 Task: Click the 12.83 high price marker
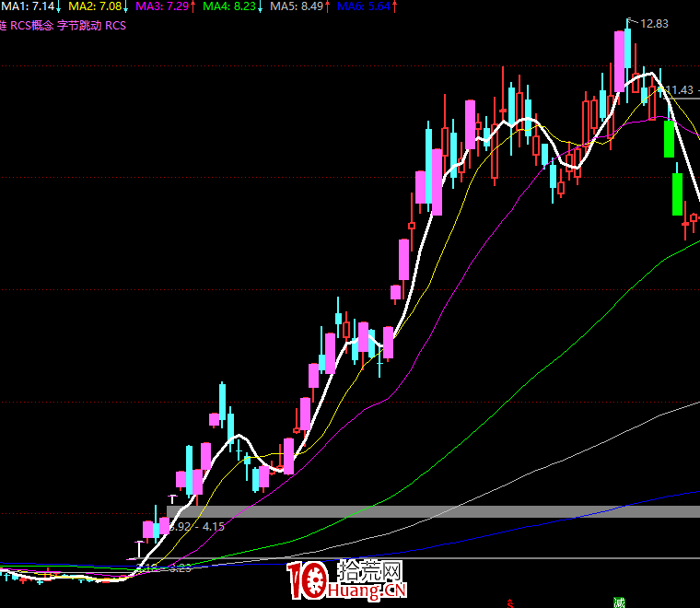click(x=654, y=23)
